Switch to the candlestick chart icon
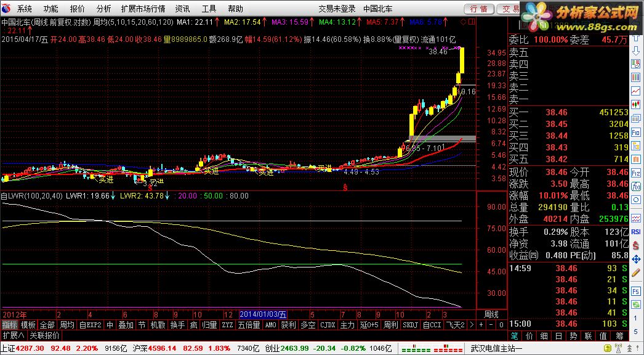The height and width of the screenshot is (355, 644). [636, 104]
